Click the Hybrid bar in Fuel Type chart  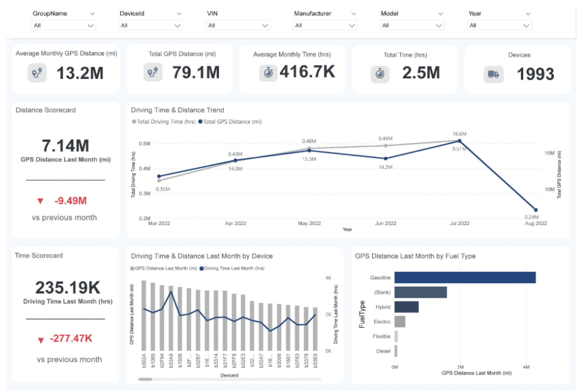tap(406, 307)
